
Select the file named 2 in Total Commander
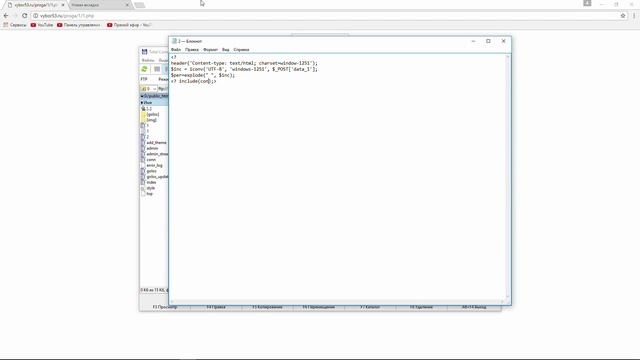click(x=148, y=137)
